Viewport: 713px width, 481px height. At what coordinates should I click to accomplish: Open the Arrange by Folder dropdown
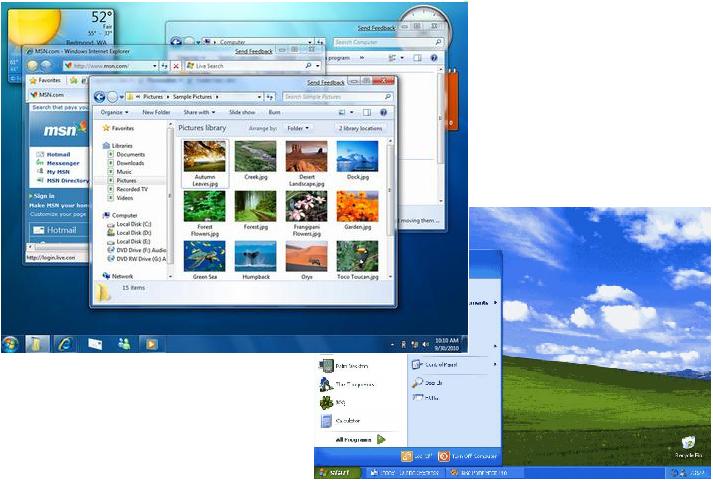pos(298,129)
